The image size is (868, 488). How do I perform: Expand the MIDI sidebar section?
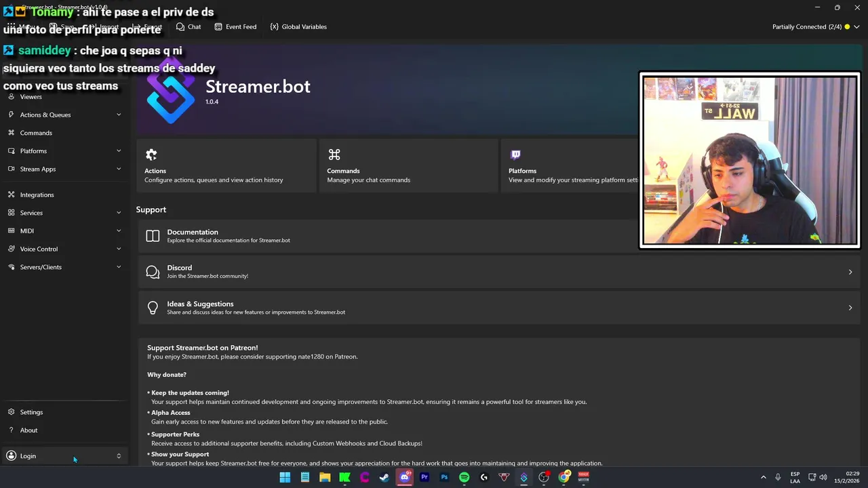click(64, 230)
